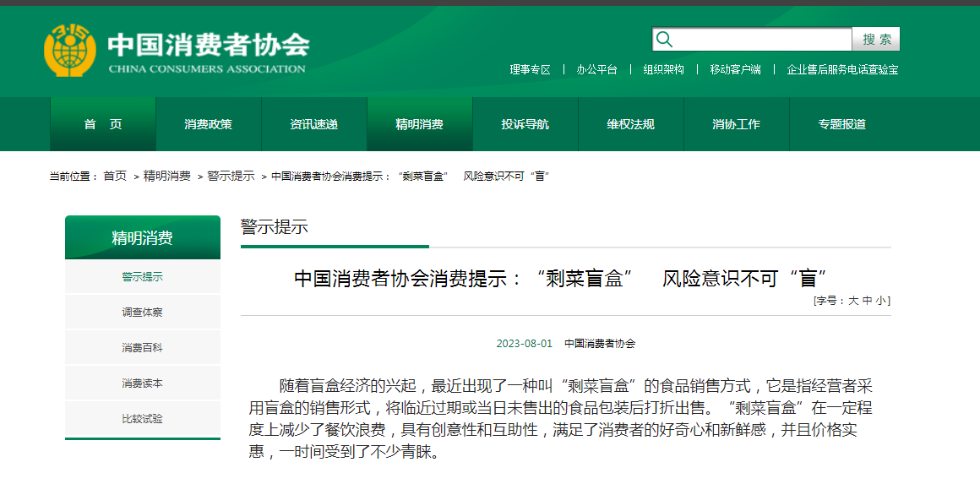Click the 警示提示 section heading
The image size is (980, 484).
point(275,226)
